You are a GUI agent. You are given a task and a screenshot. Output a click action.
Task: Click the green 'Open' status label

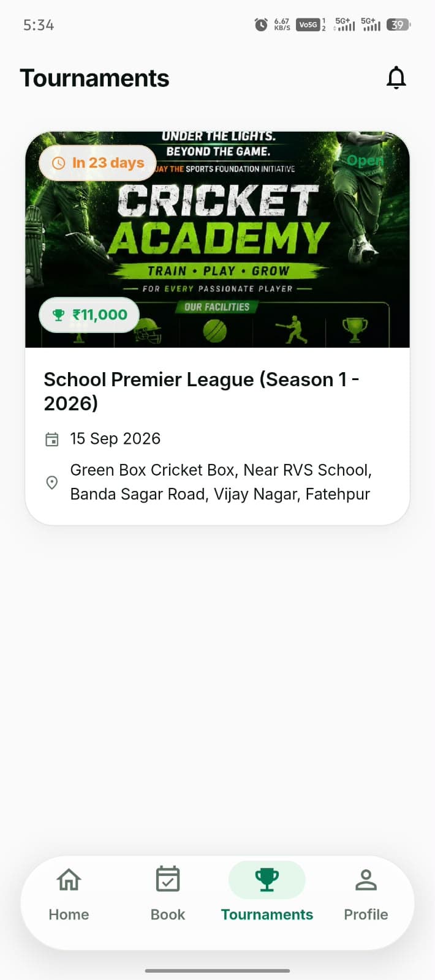pyautogui.click(x=365, y=160)
